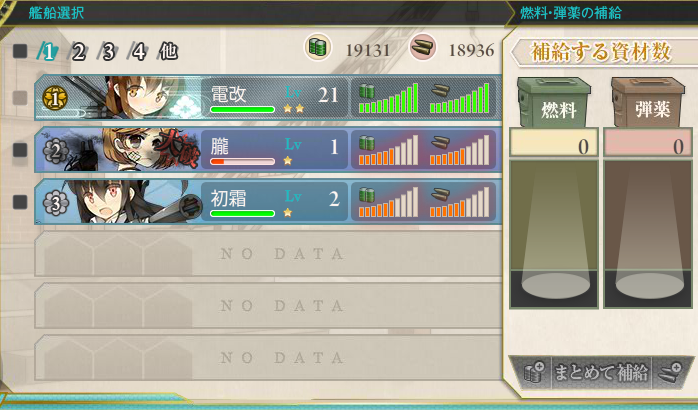Click the green 燃料 fuel crate icon

coord(554,102)
